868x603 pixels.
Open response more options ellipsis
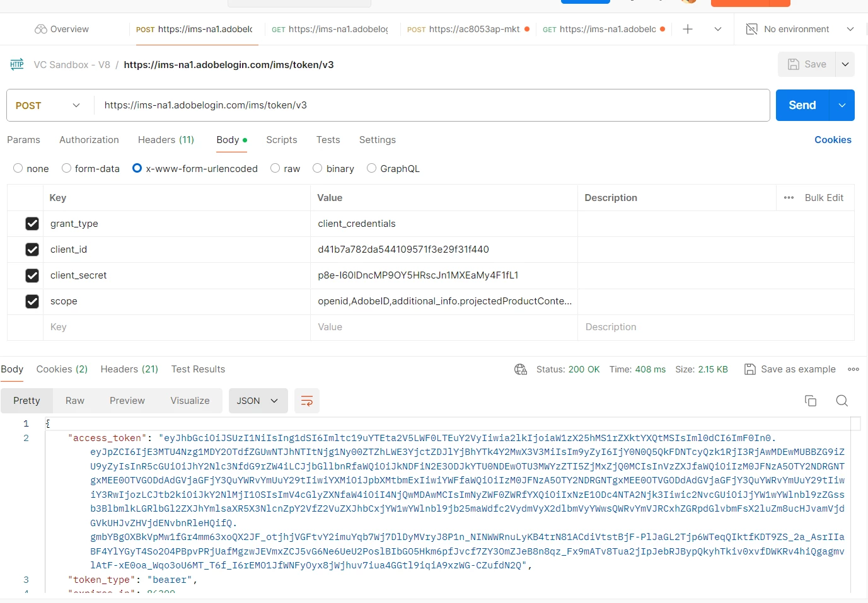854,369
